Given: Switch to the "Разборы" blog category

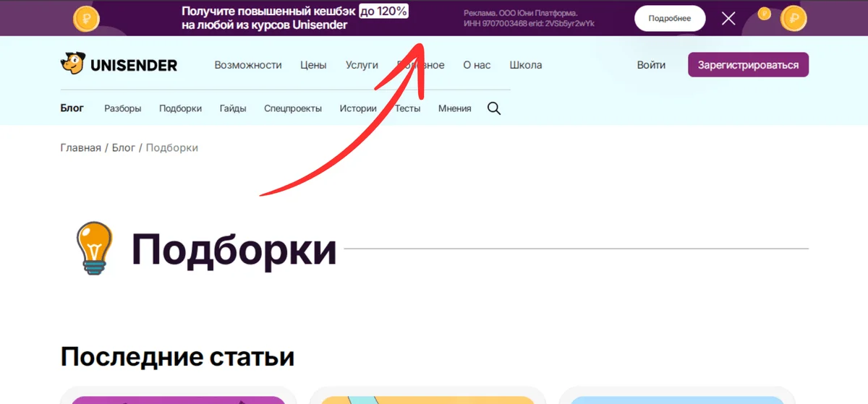Looking at the screenshot, I should point(122,108).
